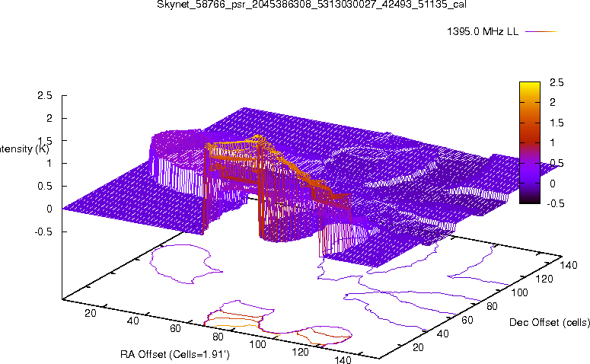The image size is (590, 364).
Task: Click the RA axis tick label '60'
Action: coord(175,328)
